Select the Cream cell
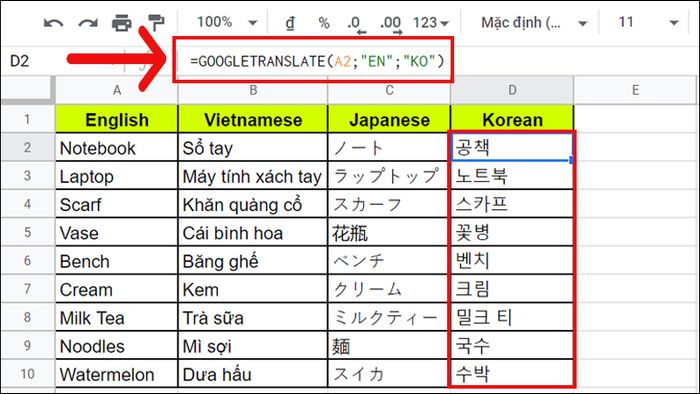Viewport: 700px width, 394px height. tap(117, 289)
